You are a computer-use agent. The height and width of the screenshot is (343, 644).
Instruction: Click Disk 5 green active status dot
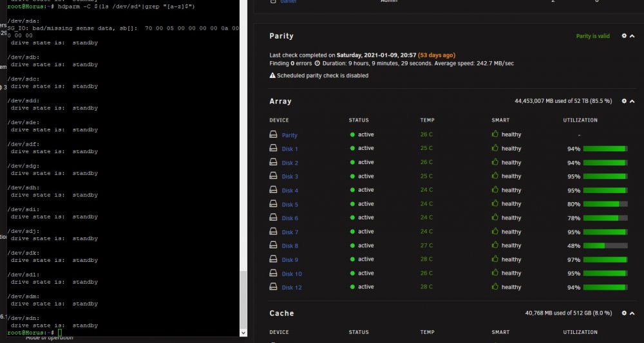[x=352, y=204]
